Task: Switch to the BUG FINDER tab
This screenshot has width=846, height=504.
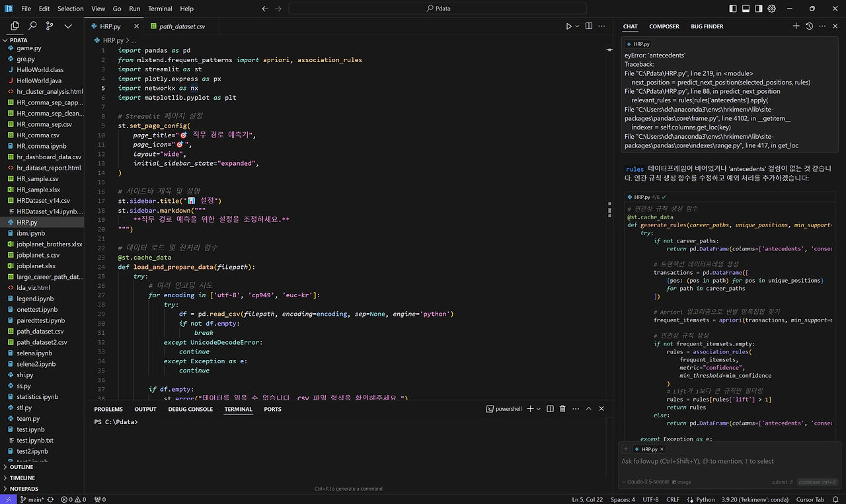Action: pos(707,26)
